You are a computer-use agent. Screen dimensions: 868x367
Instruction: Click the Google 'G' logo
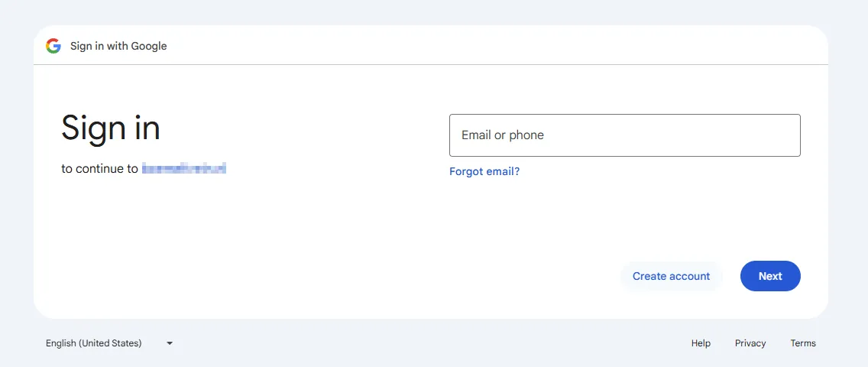[53, 46]
